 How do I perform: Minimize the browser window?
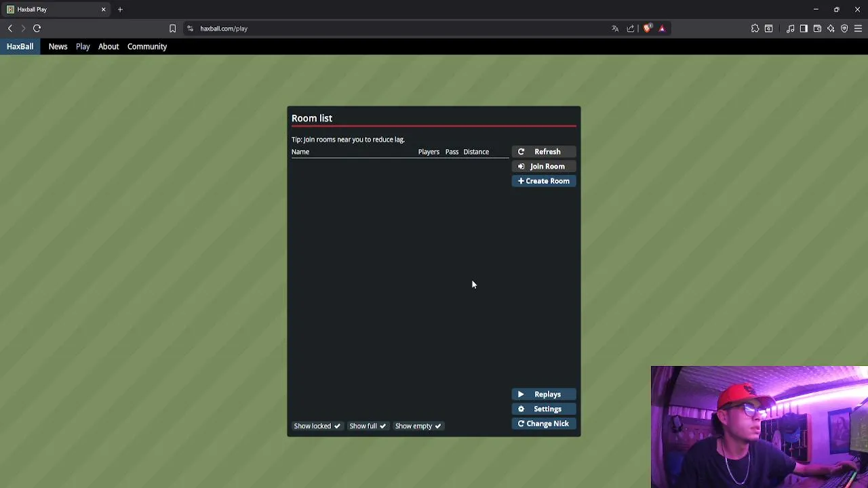816,9
